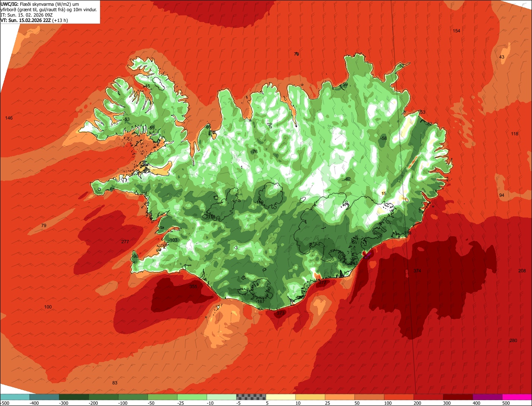Pick the yellow-orange swatch between 10 and 25
The image size is (532, 406).
(310, 397)
